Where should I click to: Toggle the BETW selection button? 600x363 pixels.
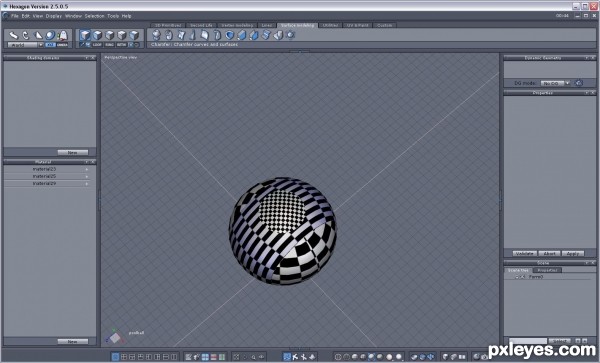pyautogui.click(x=122, y=45)
